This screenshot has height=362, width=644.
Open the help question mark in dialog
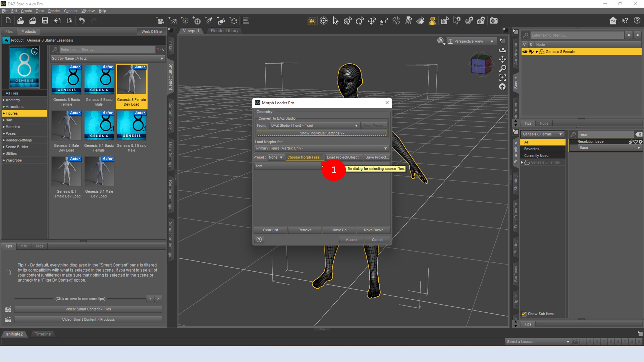(259, 240)
